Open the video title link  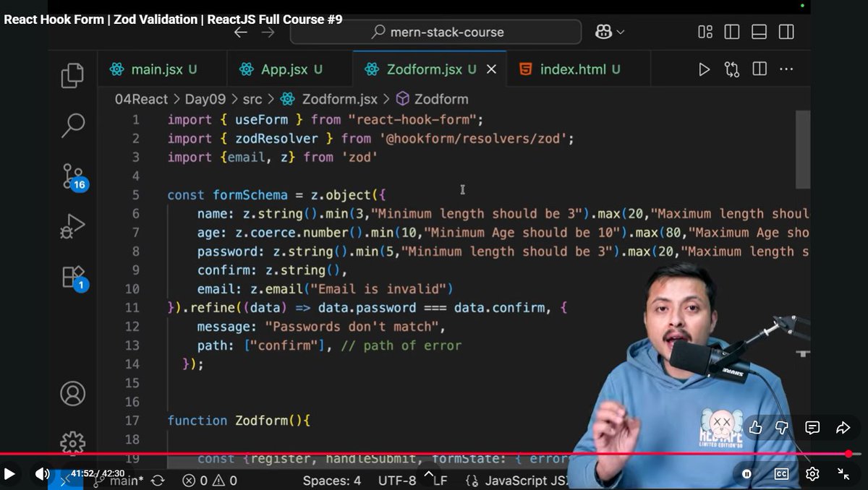pyautogui.click(x=174, y=20)
